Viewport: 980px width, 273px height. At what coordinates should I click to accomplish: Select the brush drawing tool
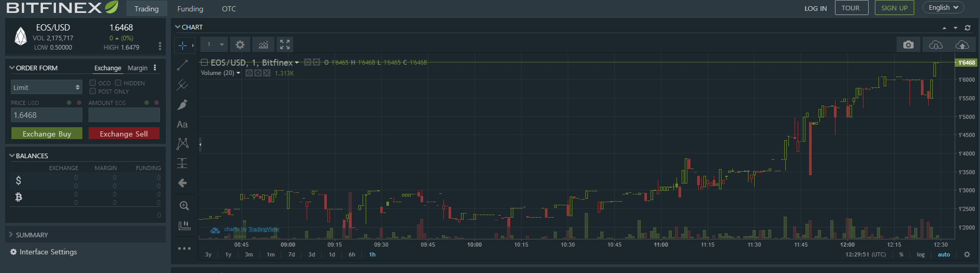(182, 104)
